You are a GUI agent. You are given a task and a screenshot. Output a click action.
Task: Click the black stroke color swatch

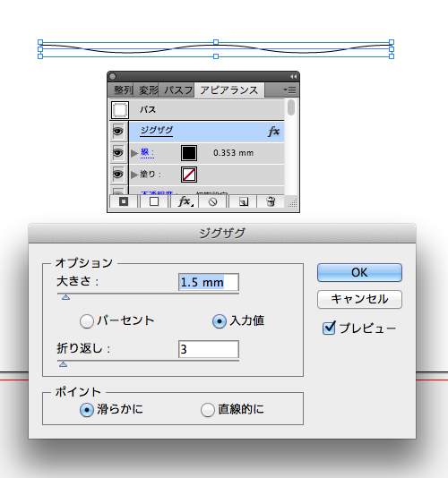click(189, 153)
